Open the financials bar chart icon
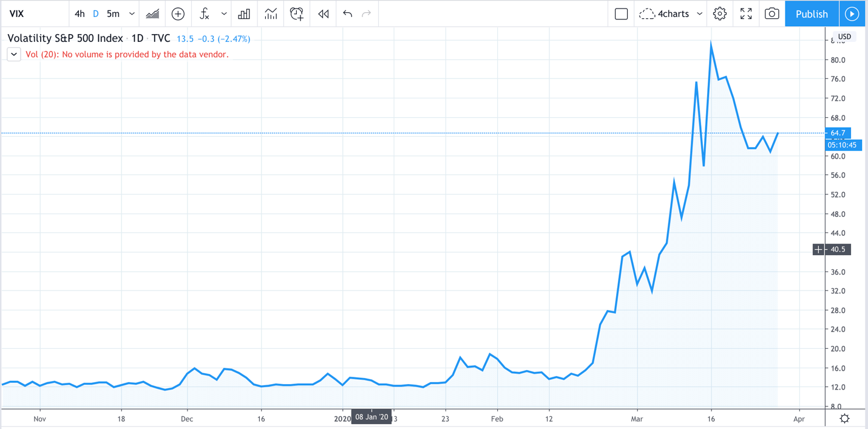Viewport: 868px width, 429px height. (x=244, y=13)
